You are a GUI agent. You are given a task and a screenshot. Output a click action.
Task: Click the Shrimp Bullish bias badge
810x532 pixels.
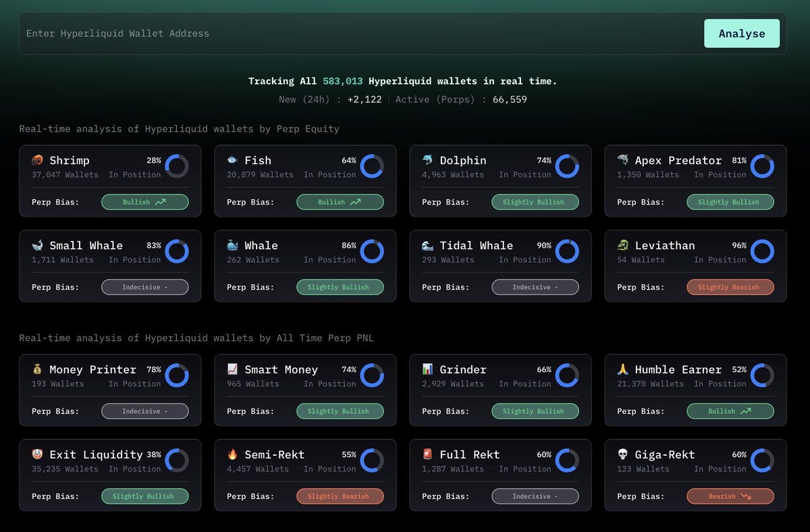pyautogui.click(x=145, y=202)
